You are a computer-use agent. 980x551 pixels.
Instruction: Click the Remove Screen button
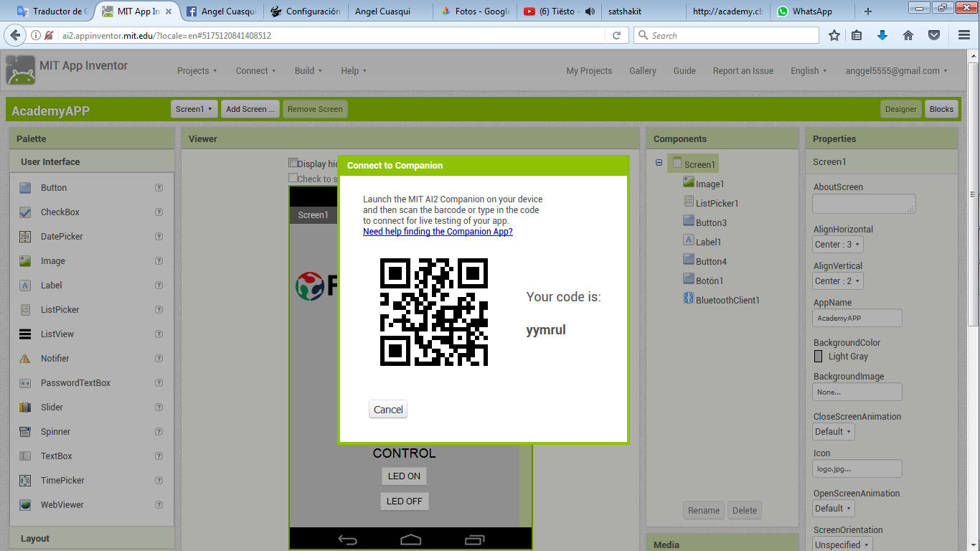point(315,109)
